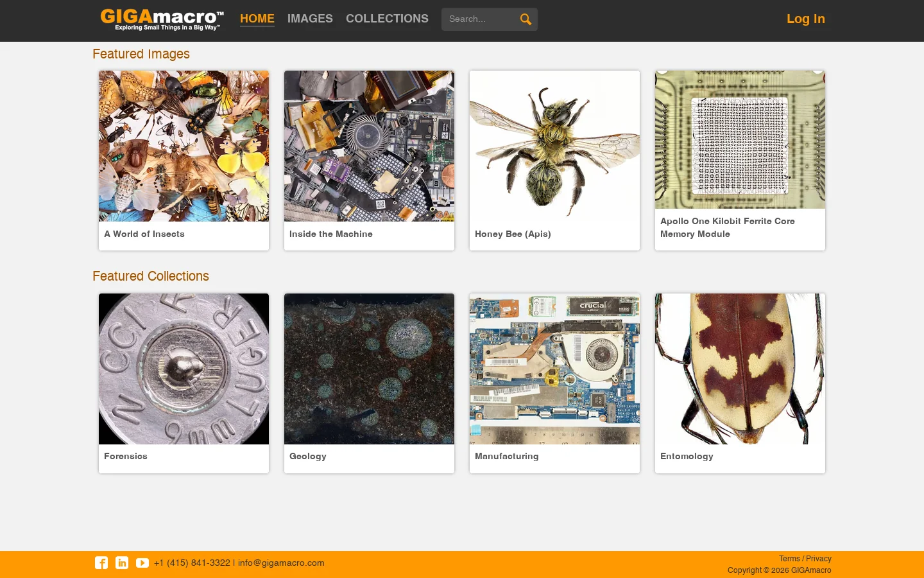Click the 'Forensics' caption text
This screenshot has width=924, height=578.
[x=126, y=456]
